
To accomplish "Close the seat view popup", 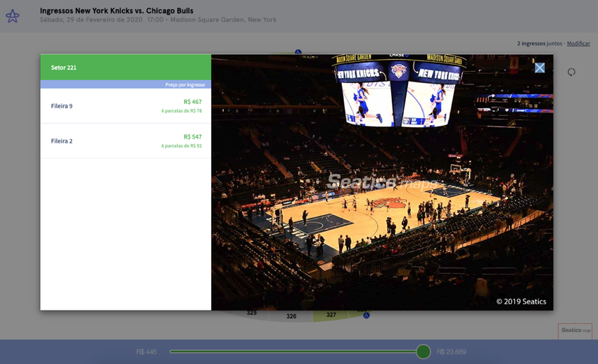I will click(x=540, y=67).
